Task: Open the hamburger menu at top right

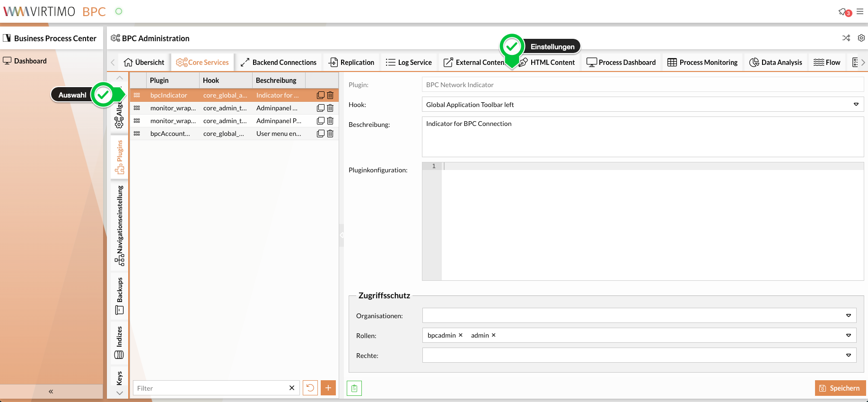Action: [860, 11]
